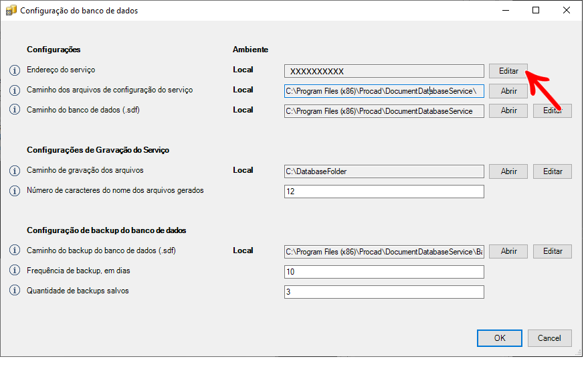Click info icon for Caminho do banco de dados (.sdf)
Viewport: 588px width, 365px height.
coord(15,110)
